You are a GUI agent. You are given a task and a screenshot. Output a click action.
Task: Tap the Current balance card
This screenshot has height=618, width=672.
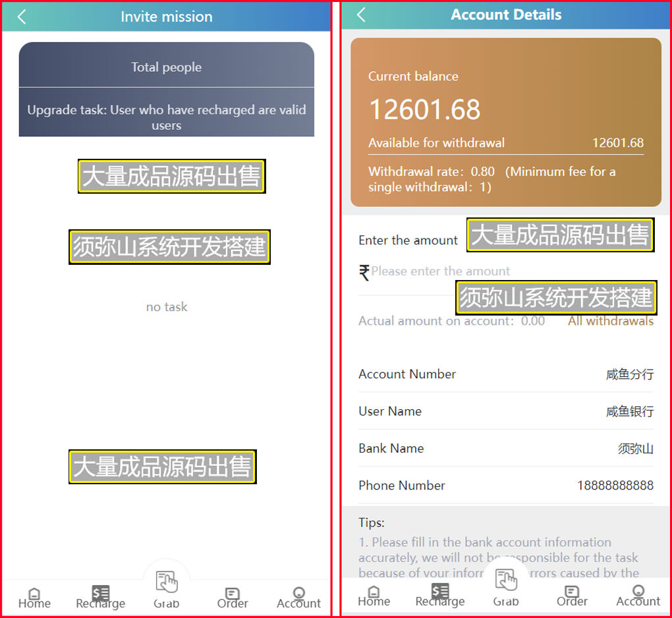[x=505, y=122]
